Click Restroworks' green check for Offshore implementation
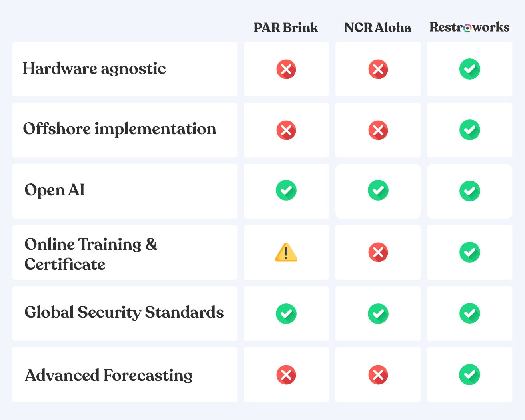The height and width of the screenshot is (420, 525). pos(469,130)
